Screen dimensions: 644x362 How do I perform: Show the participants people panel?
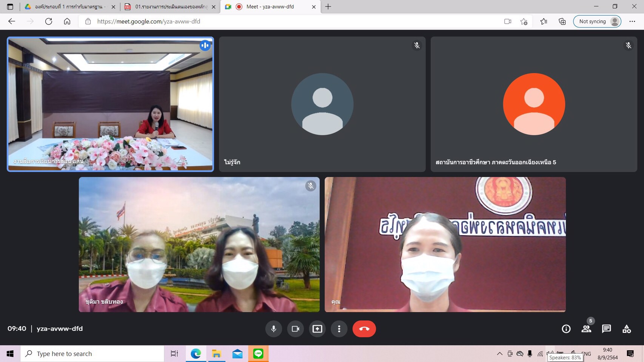click(586, 329)
